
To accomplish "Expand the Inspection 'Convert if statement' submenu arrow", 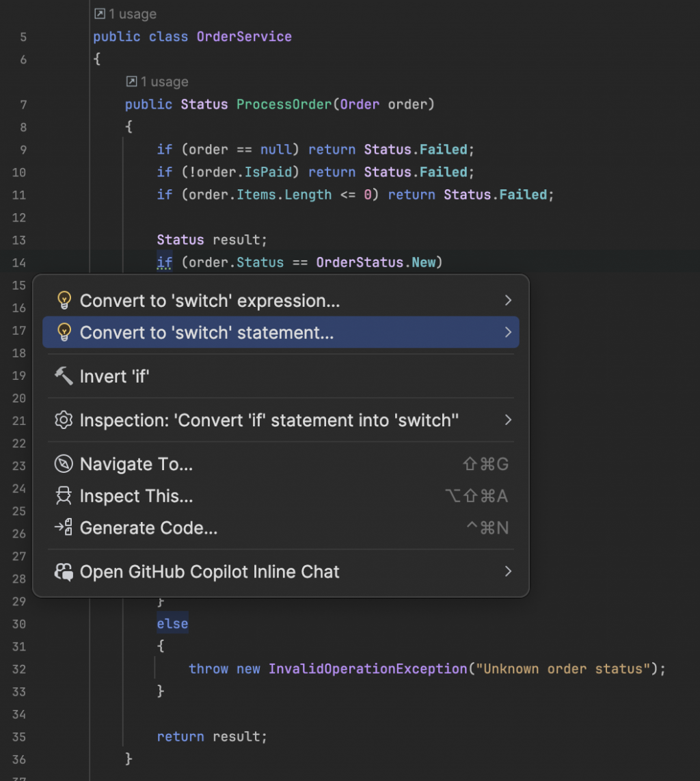I will pyautogui.click(x=508, y=420).
